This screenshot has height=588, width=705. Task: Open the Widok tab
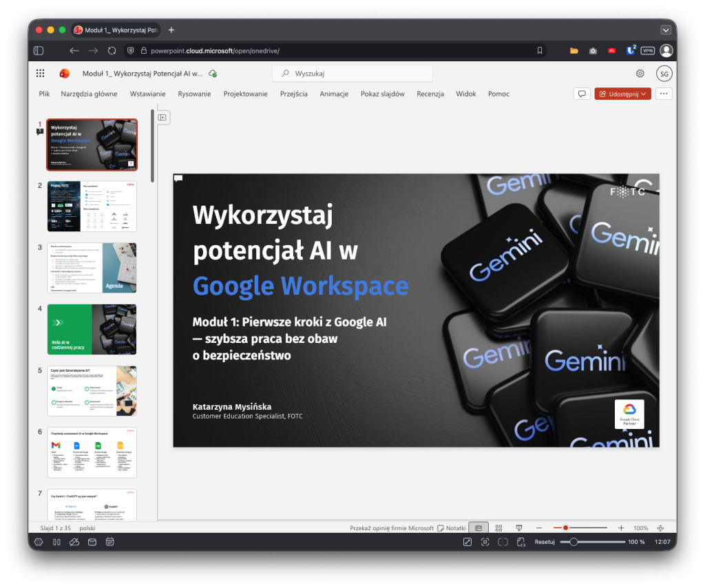coord(466,94)
